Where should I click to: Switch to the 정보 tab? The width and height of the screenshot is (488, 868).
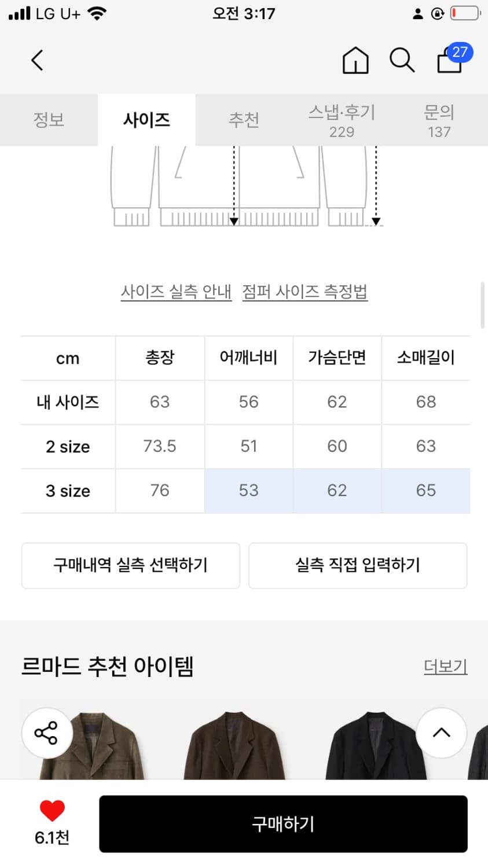(49, 120)
